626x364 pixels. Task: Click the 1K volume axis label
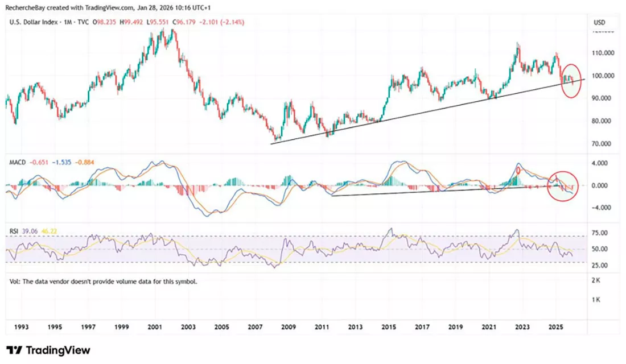pyautogui.click(x=596, y=300)
